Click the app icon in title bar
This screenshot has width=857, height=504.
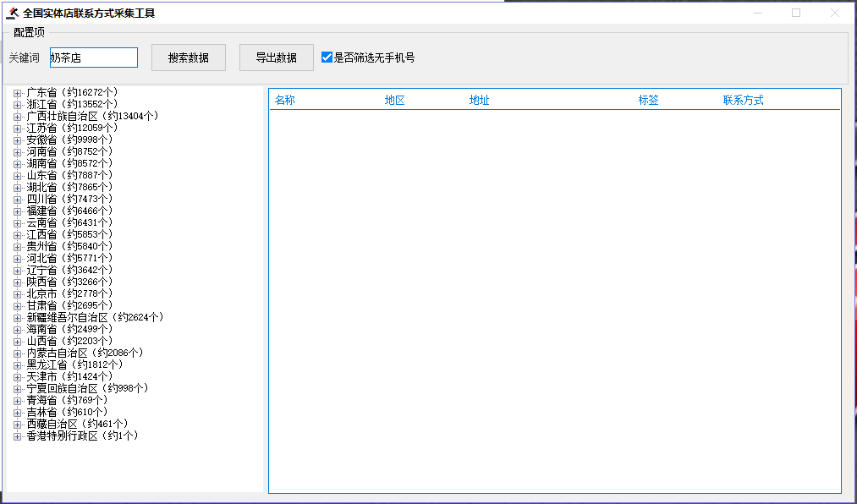[x=12, y=14]
